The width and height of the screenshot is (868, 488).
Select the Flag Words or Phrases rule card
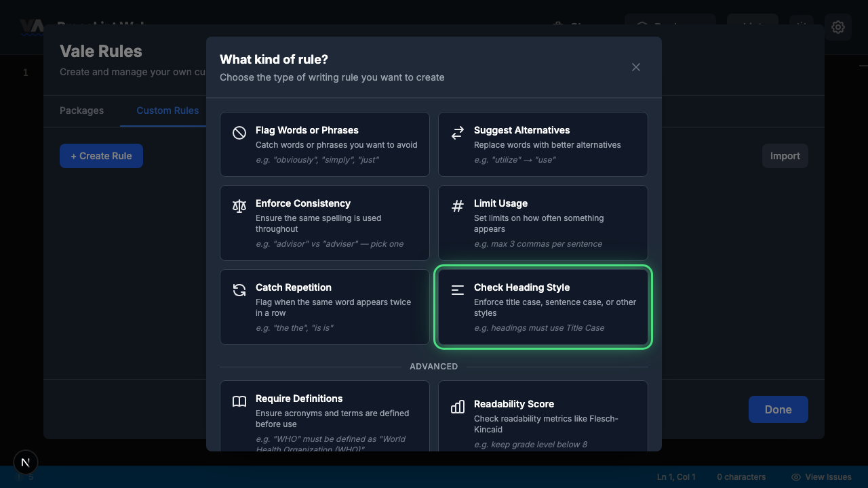[x=325, y=144]
